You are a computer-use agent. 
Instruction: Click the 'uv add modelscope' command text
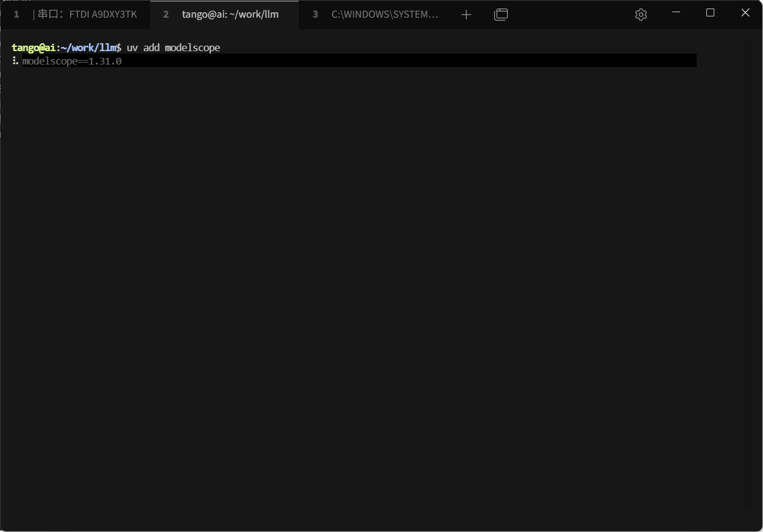(x=174, y=47)
